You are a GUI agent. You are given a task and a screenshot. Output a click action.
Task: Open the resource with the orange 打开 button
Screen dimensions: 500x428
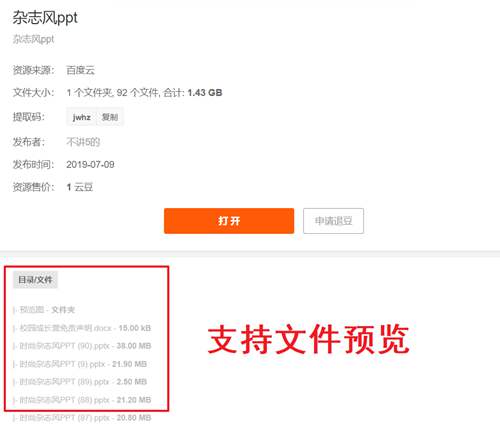[229, 221]
